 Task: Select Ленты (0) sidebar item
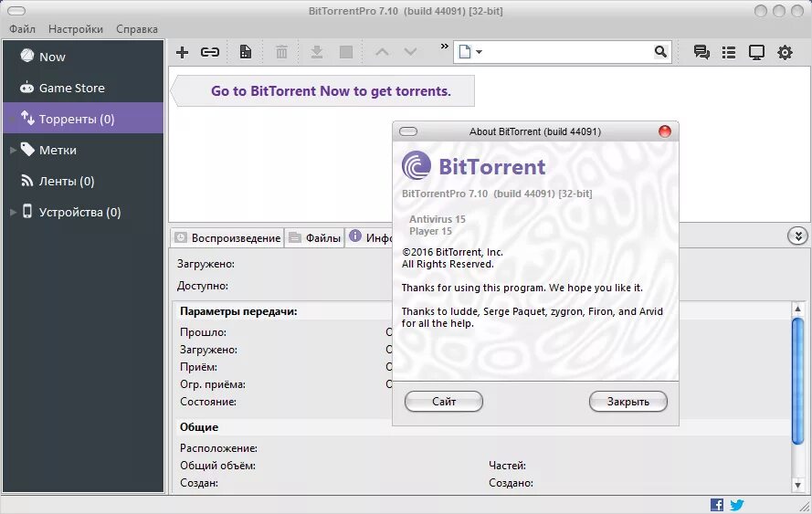click(83, 181)
